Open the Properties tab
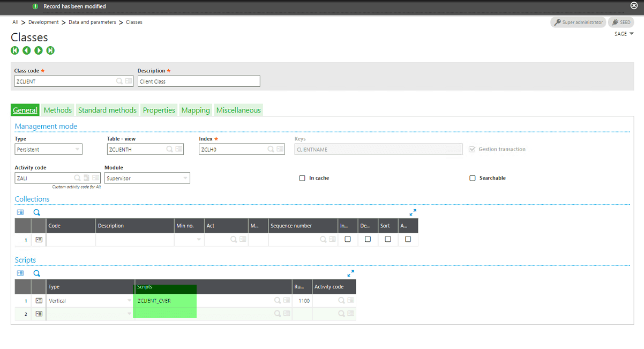The height and width of the screenshot is (349, 644). tap(159, 110)
